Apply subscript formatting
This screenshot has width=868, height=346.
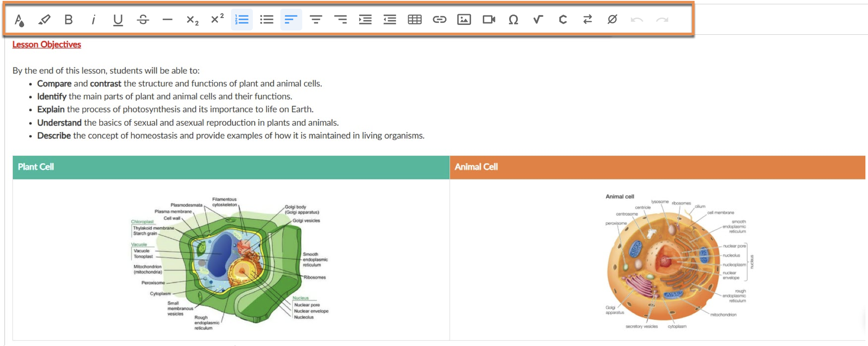pos(192,20)
